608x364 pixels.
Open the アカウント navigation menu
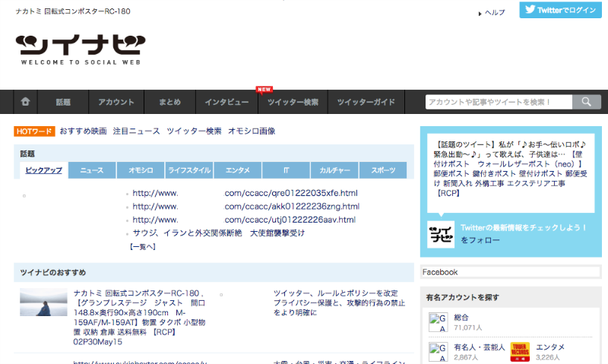(x=116, y=102)
